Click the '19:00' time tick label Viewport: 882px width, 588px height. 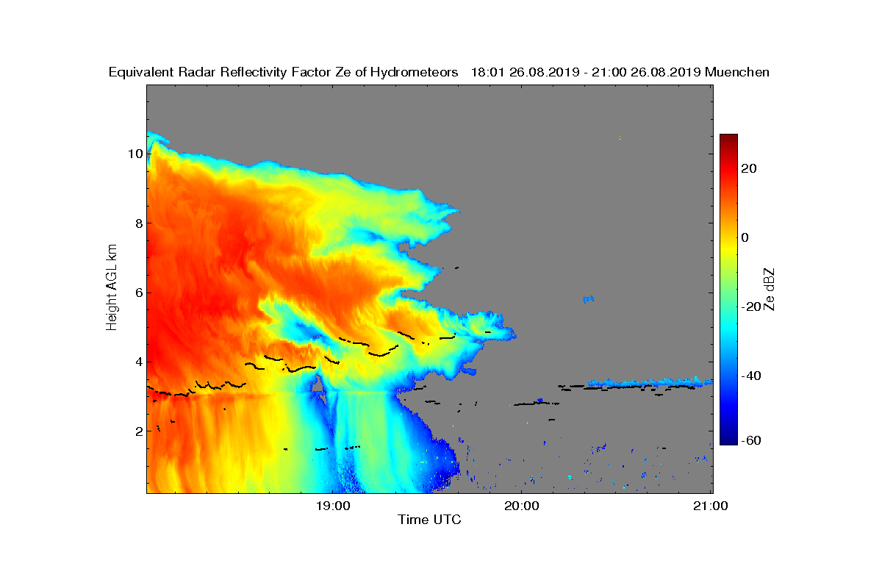pyautogui.click(x=332, y=506)
